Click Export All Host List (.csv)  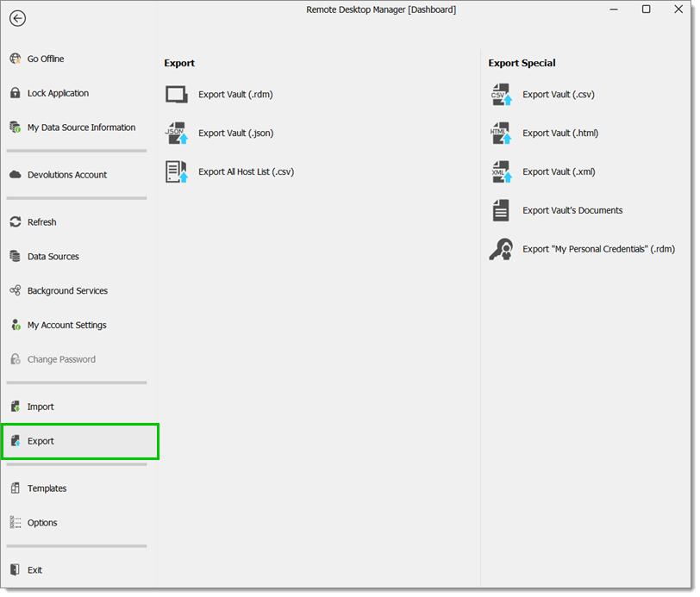pos(247,171)
